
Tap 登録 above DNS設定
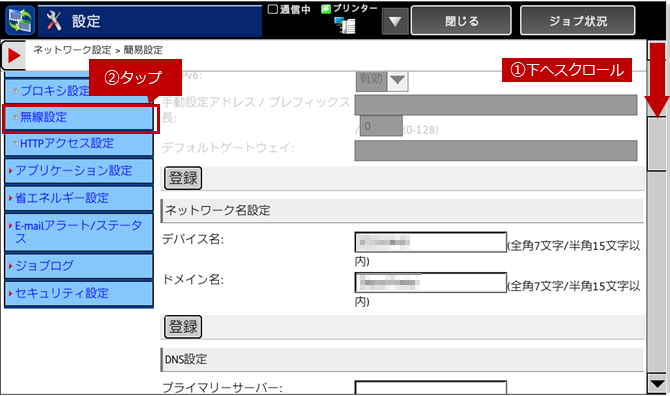pos(183,327)
